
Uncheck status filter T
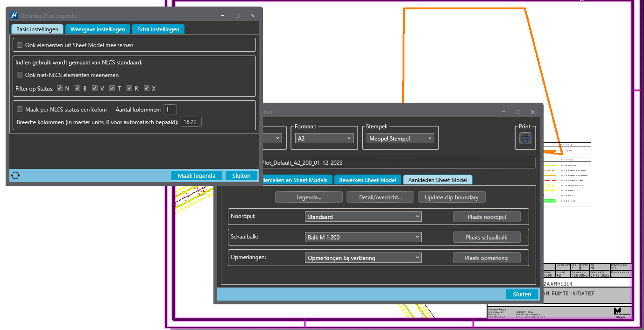112,88
